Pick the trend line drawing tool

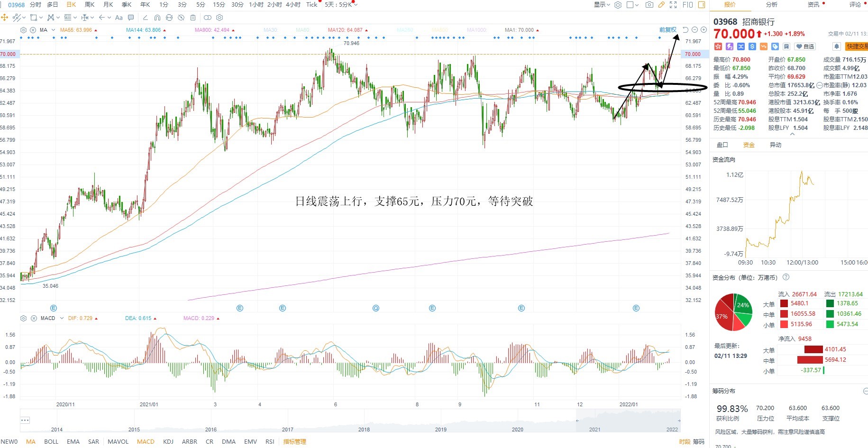pyautogui.click(x=17, y=18)
